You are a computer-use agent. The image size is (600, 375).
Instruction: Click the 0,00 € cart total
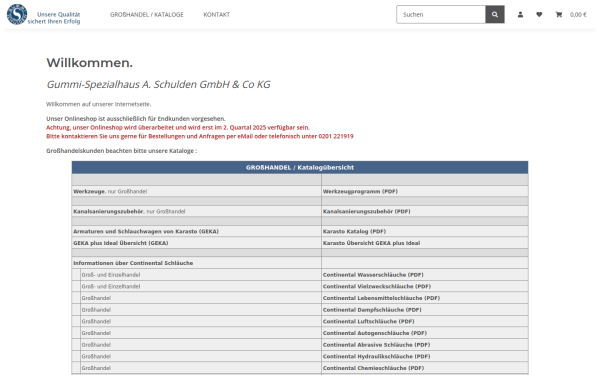click(578, 15)
